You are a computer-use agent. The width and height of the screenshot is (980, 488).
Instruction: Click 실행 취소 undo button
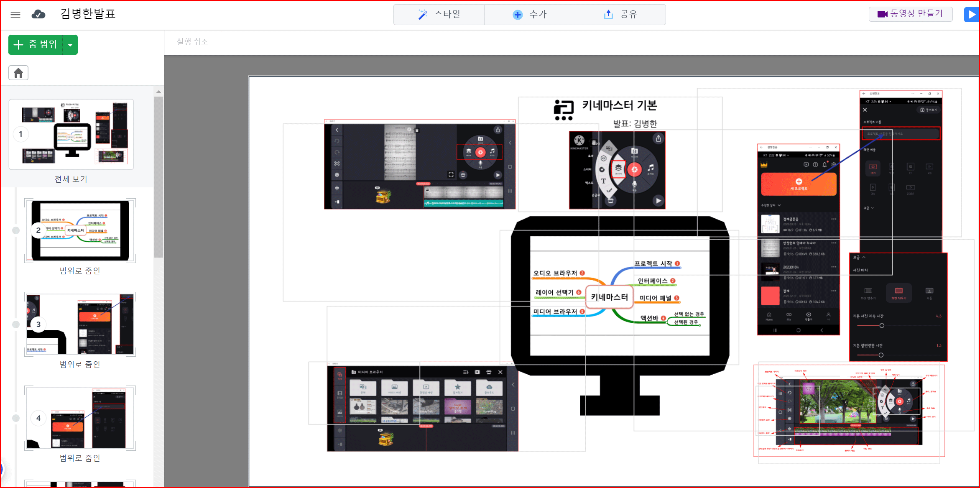(192, 42)
